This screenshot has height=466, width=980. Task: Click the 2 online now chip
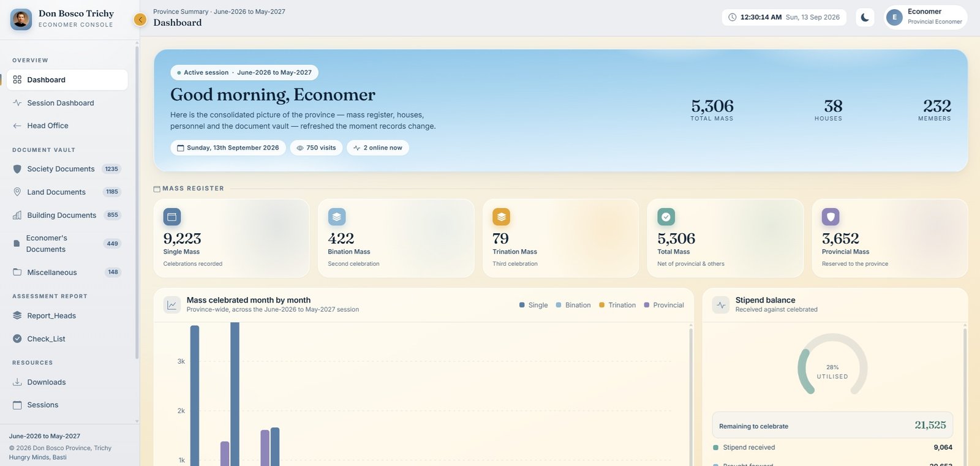click(378, 148)
